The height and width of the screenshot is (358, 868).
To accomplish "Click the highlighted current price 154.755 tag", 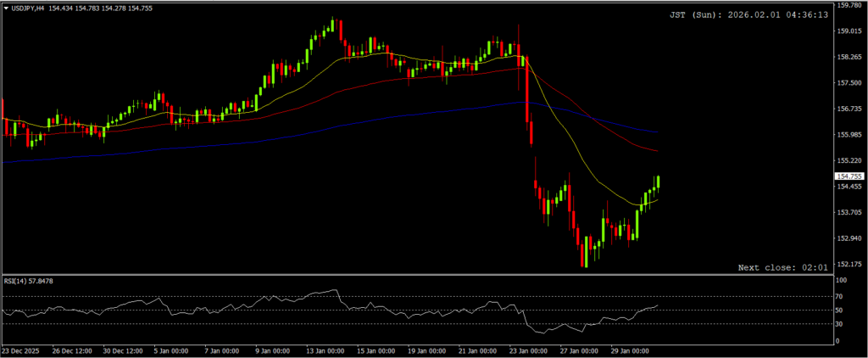I will pos(849,176).
